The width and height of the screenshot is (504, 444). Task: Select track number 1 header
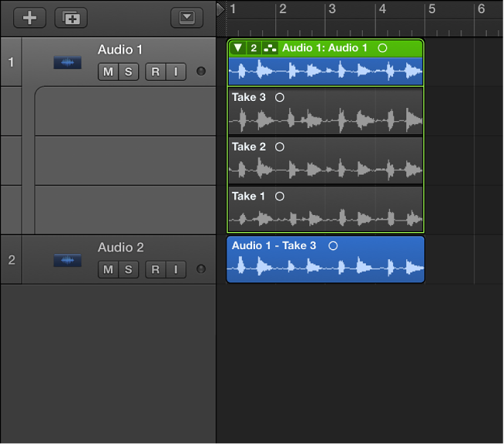(11, 62)
